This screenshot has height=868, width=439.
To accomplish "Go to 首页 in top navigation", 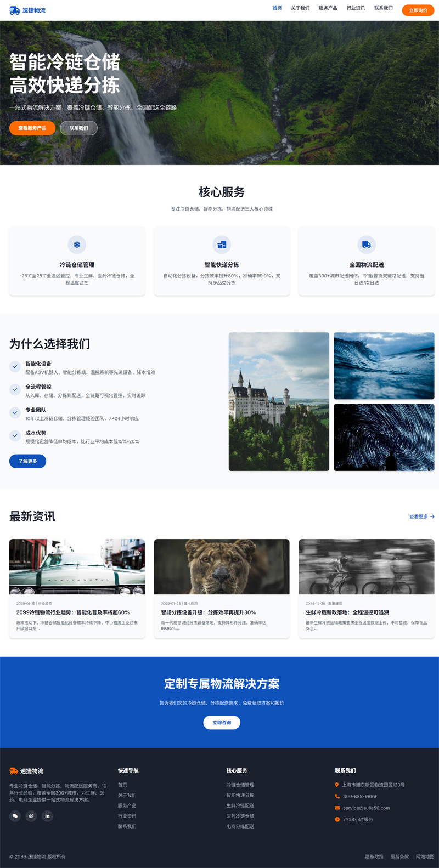I will click(x=277, y=8).
